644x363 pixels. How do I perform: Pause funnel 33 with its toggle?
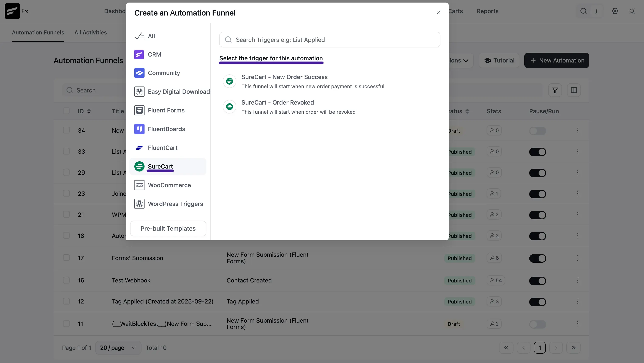coord(538,152)
